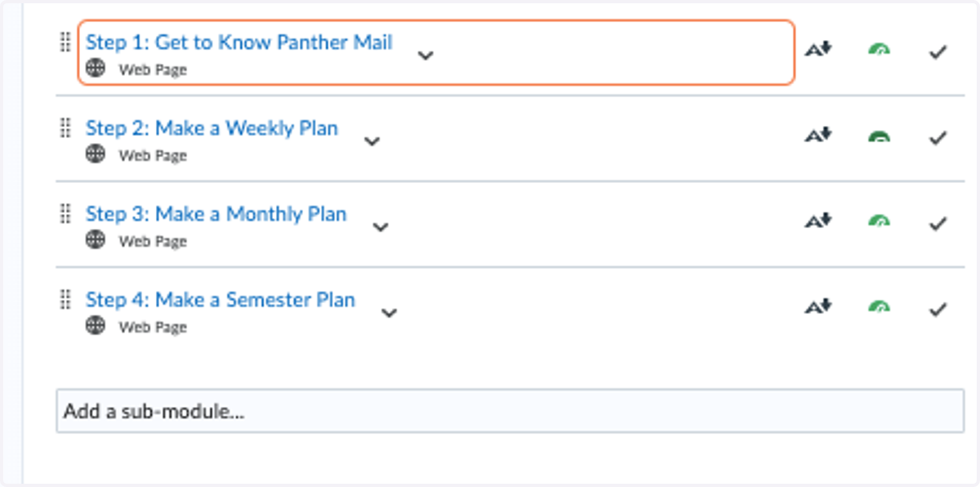Open the Step 4: Make a Semester Plan link
The image size is (980, 487).
(220, 300)
